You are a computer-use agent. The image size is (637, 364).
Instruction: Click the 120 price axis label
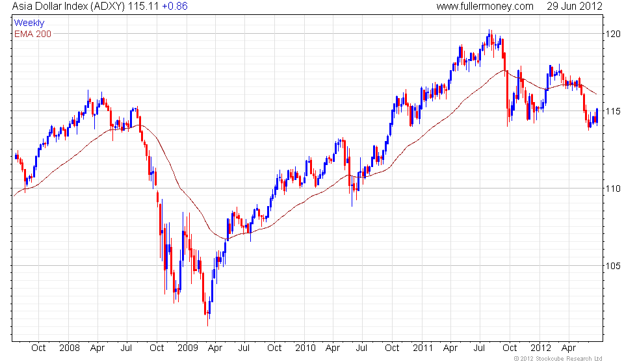tap(613, 34)
